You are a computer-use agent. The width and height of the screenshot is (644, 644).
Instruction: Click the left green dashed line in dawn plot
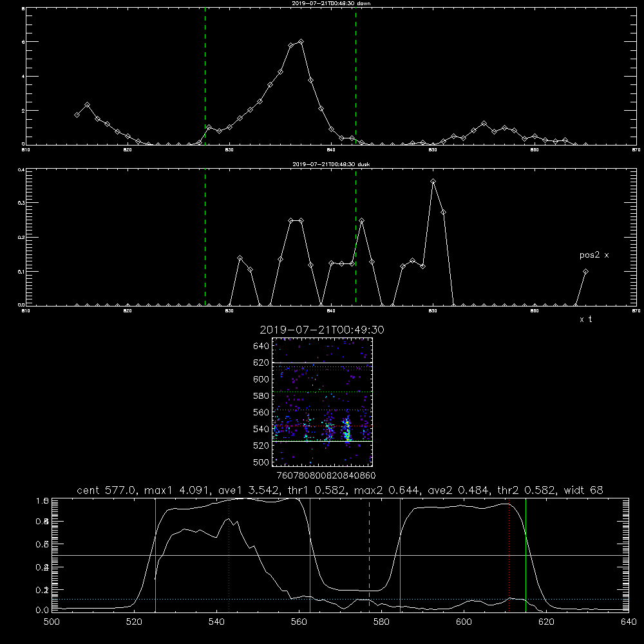tap(205, 77)
